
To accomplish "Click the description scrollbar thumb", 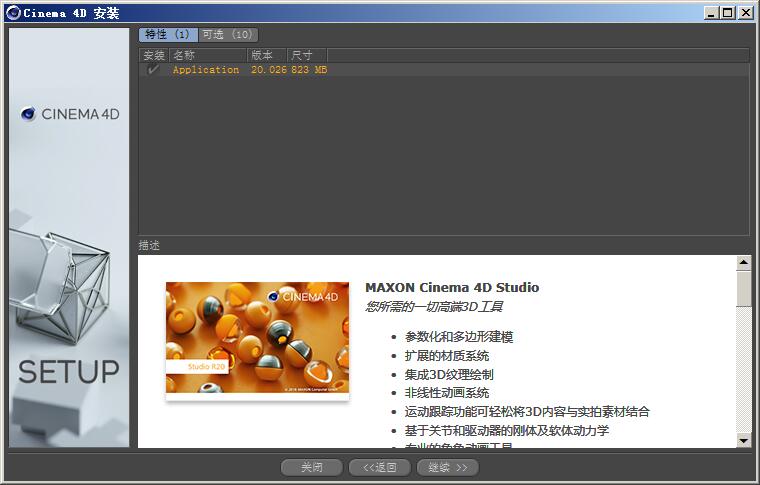I will 744,289.
